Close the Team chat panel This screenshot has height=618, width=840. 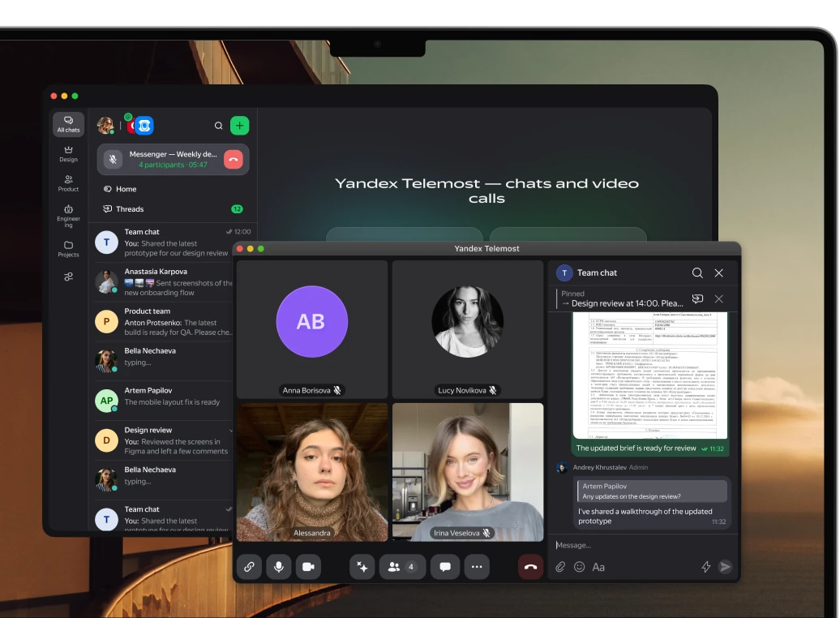[719, 273]
